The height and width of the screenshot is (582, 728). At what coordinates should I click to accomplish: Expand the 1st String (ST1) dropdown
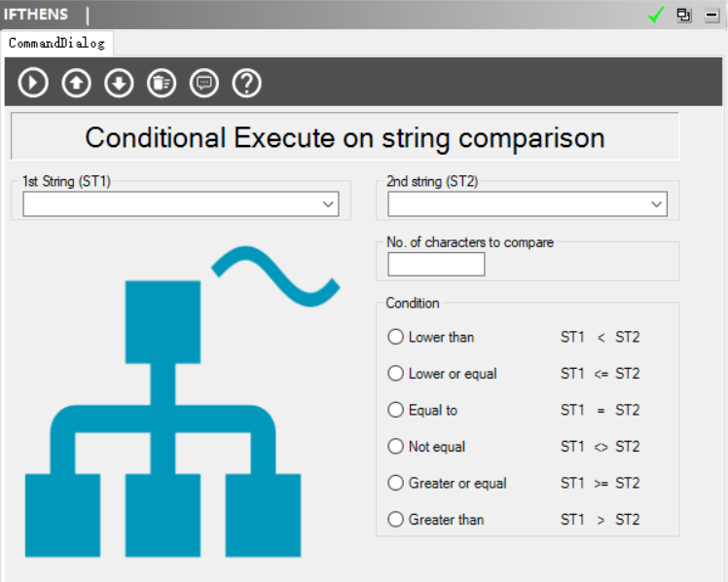click(x=328, y=204)
